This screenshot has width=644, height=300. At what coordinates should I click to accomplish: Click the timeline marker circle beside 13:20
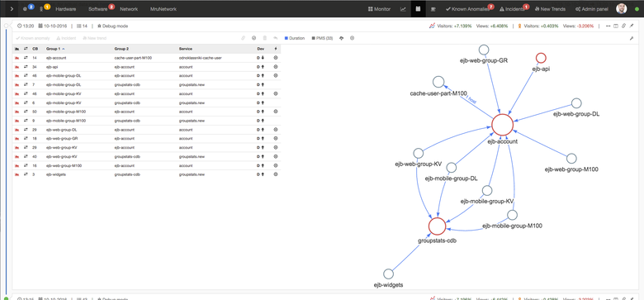click(7, 26)
